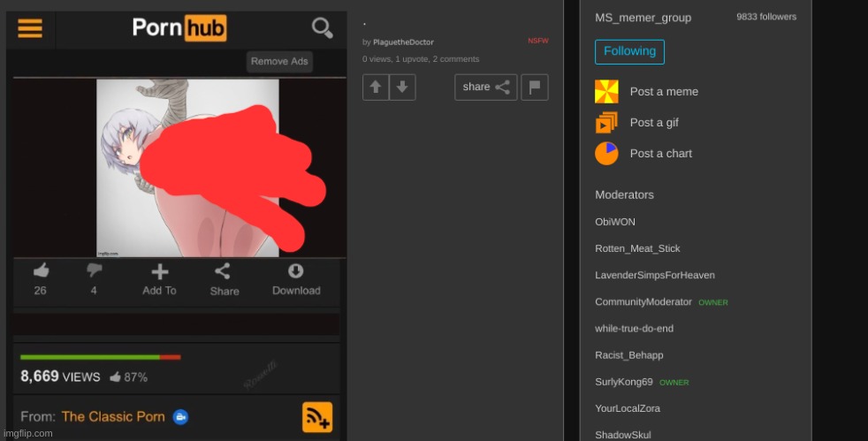
Task: Flag this post using the flag icon
Action: click(535, 87)
